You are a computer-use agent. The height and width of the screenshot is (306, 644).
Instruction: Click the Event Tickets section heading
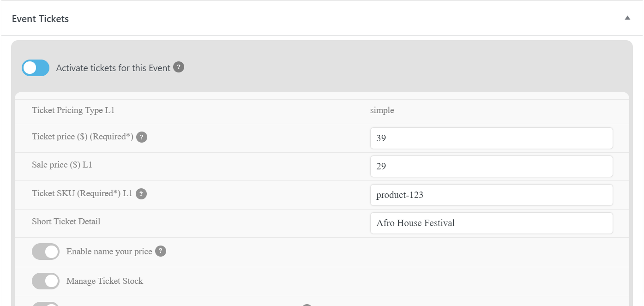coord(40,19)
